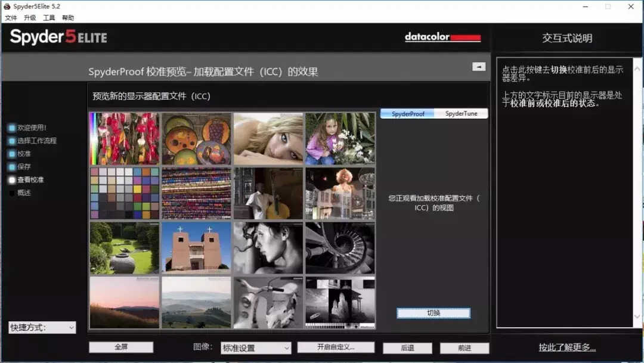This screenshot has width=644, height=363.
Task: Click the blonde woman portrait thumbnail
Action: [x=268, y=139]
